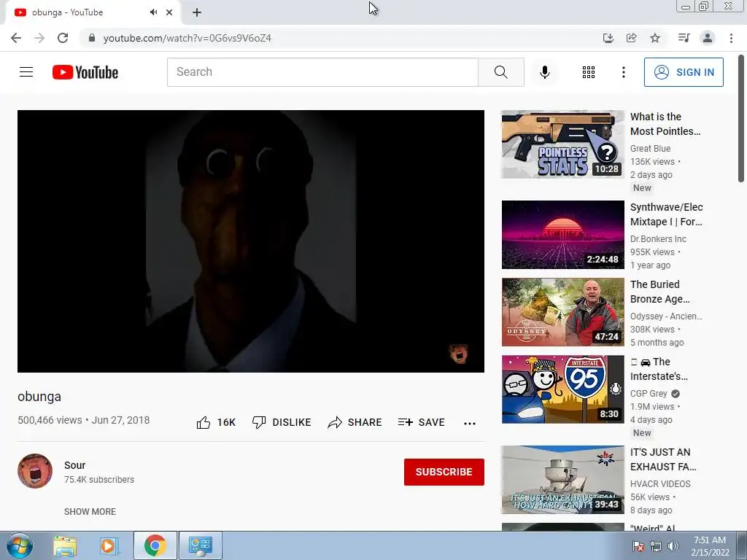Click the search magnifier button
Viewport: 747px width, 560px height.
click(500, 72)
